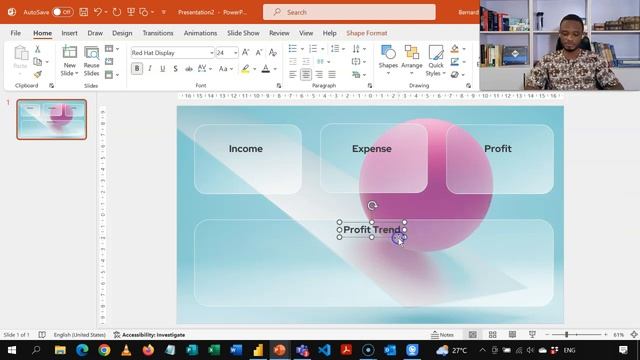Click the Reuse Slides button
This screenshot has height=360, width=640.
91,61
